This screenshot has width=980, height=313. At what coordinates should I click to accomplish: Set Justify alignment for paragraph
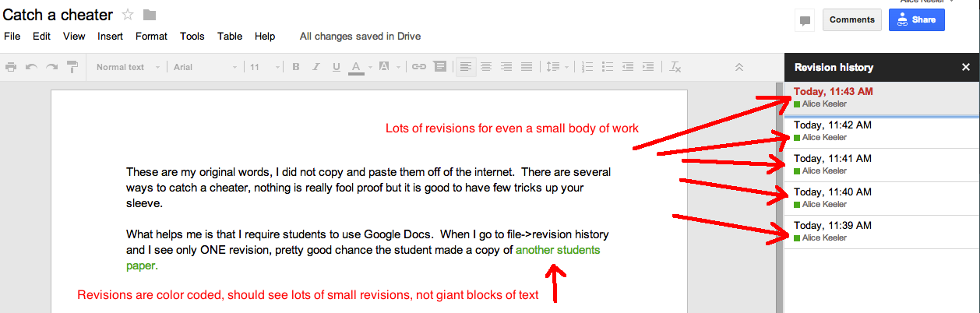click(527, 67)
